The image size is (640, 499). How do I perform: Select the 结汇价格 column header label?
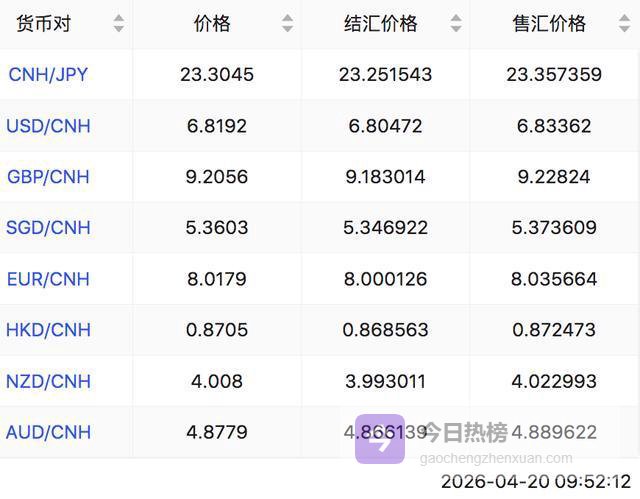380,24
